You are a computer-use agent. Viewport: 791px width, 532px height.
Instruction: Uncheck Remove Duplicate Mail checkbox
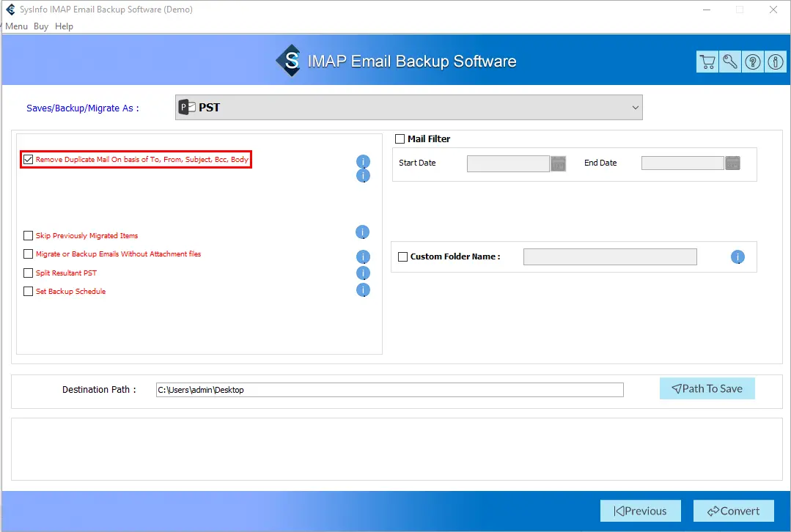pos(29,159)
